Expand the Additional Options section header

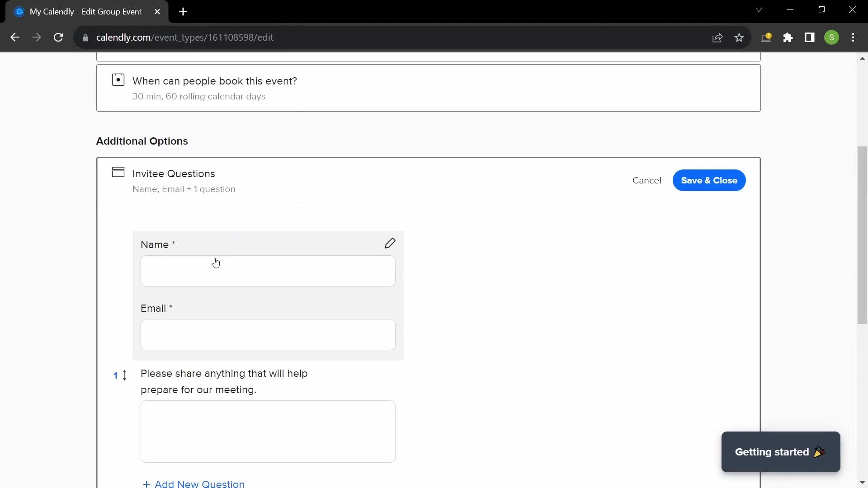[x=142, y=141]
